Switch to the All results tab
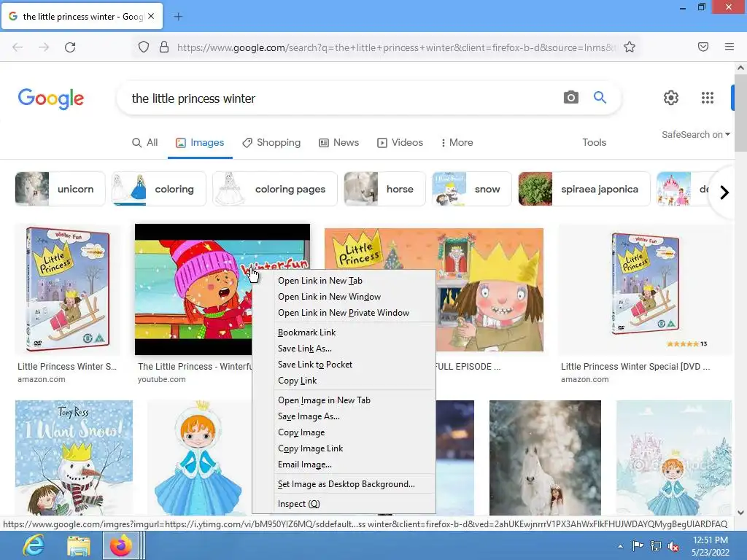Image resolution: width=747 pixels, height=560 pixels. tap(145, 142)
